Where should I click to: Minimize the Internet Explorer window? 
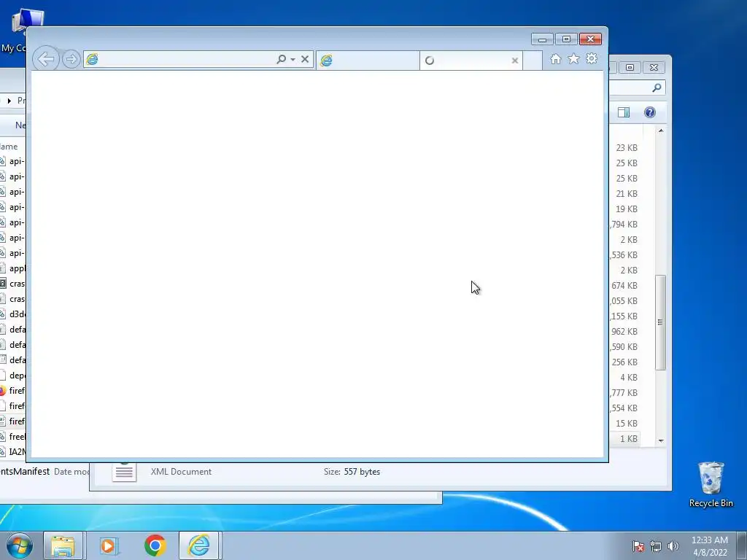tap(542, 39)
